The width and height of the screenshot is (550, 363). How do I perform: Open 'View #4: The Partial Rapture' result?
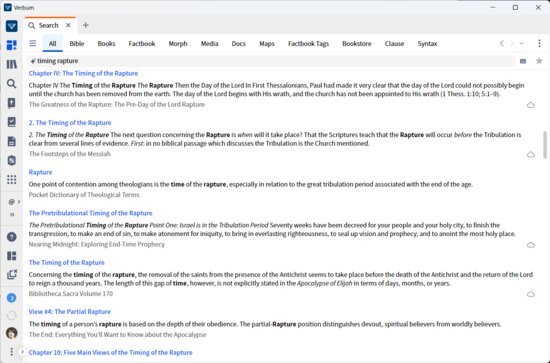[69, 312]
